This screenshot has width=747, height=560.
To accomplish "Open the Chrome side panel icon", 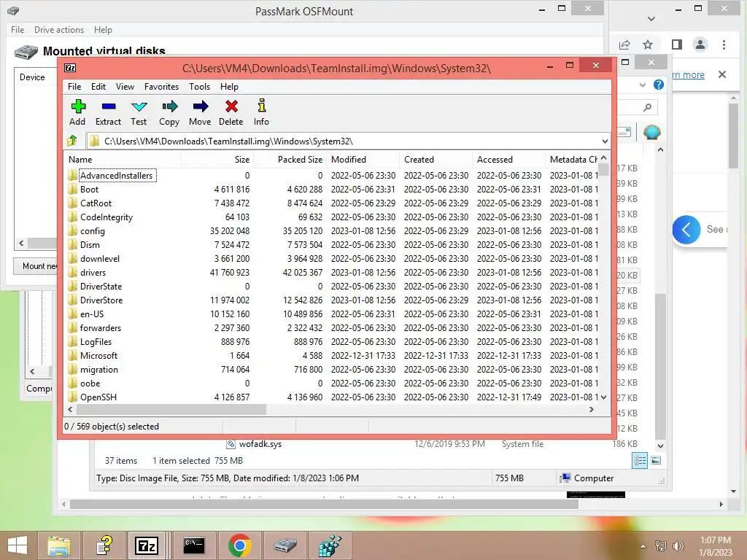I will tap(676, 44).
